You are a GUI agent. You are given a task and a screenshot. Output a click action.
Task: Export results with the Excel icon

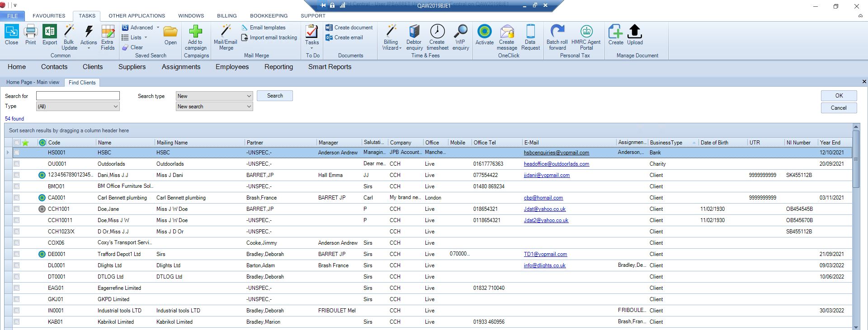pos(50,35)
